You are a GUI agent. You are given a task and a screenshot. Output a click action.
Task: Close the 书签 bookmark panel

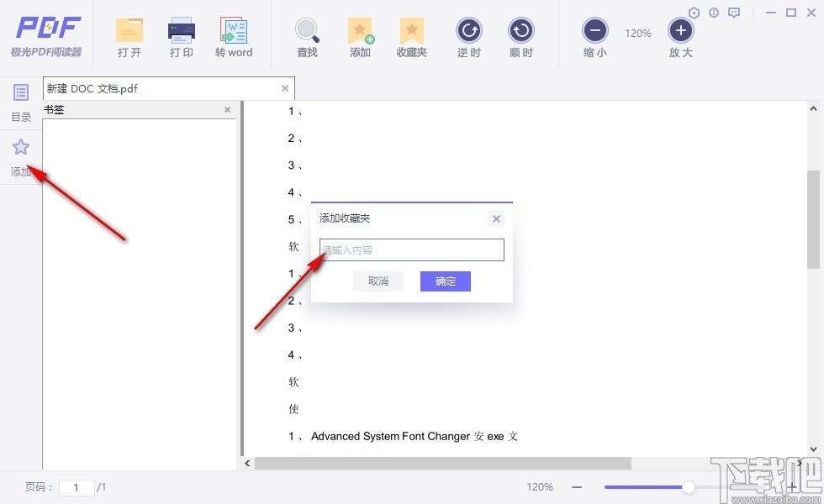point(227,110)
